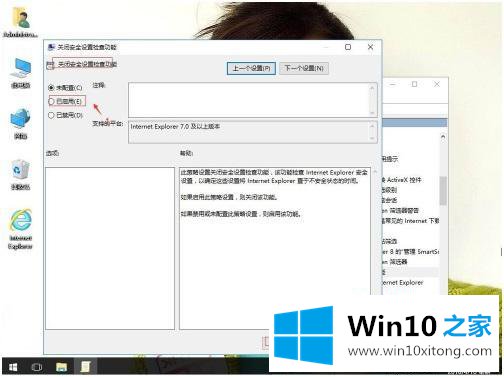The width and height of the screenshot is (504, 377).
Task: Maximize the background Group Policy window
Action: tap(414, 84)
